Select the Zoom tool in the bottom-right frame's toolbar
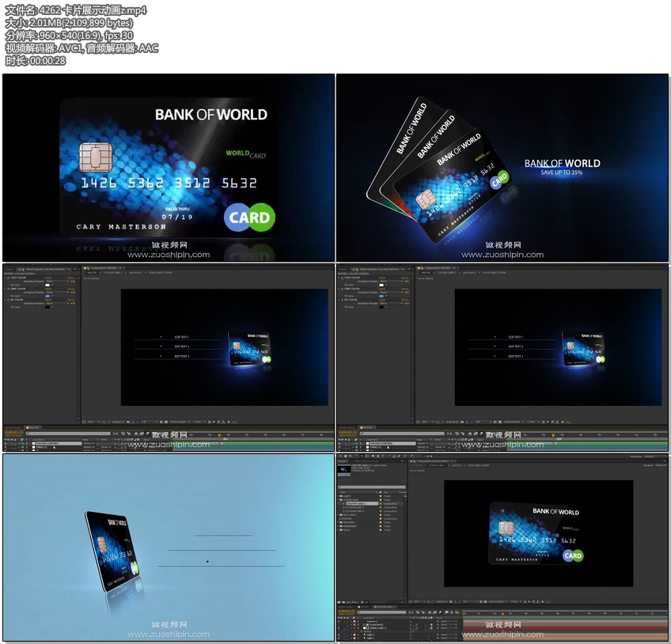Screen dimensions: 671x644 [x=349, y=456]
